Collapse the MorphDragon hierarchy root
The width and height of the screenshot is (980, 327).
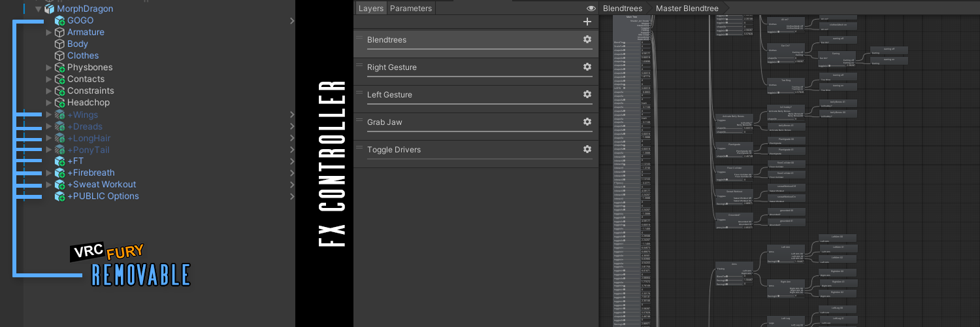[x=38, y=9]
